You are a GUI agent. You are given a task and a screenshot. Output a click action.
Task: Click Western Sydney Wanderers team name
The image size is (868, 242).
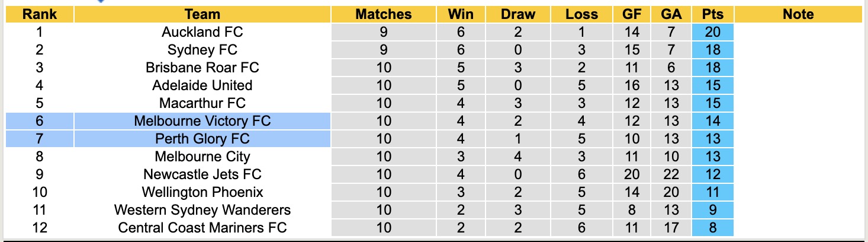coord(202,210)
